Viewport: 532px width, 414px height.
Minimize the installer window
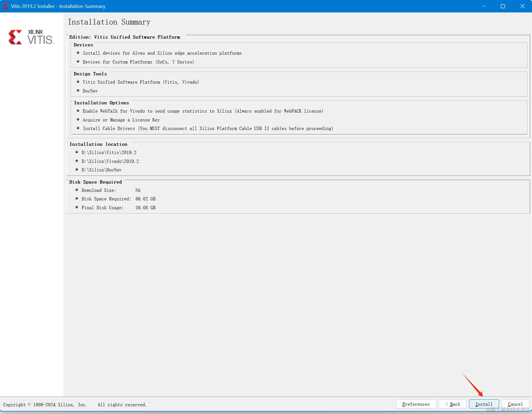click(x=484, y=6)
